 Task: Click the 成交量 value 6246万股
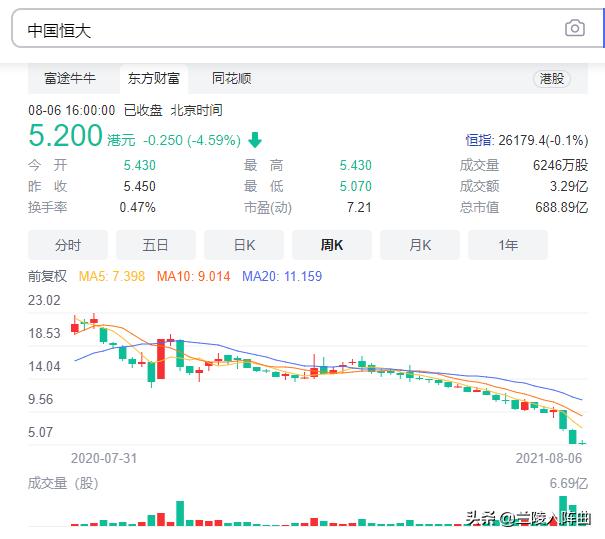[x=560, y=166]
